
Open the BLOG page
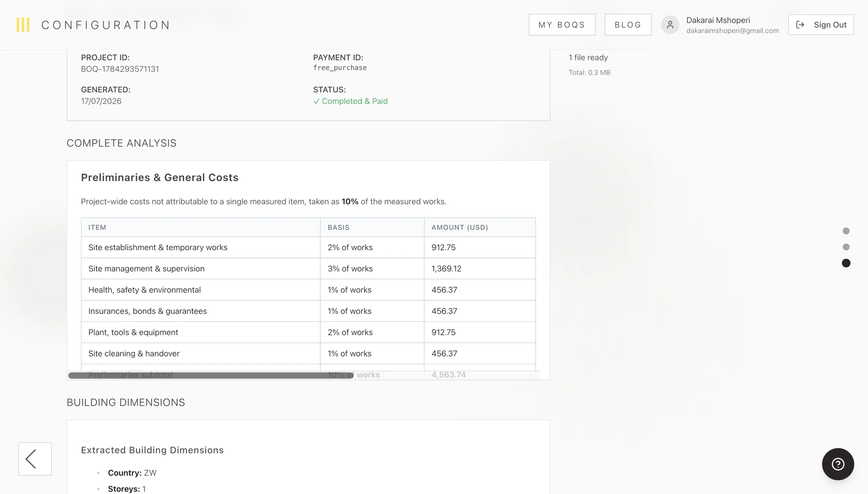point(628,25)
